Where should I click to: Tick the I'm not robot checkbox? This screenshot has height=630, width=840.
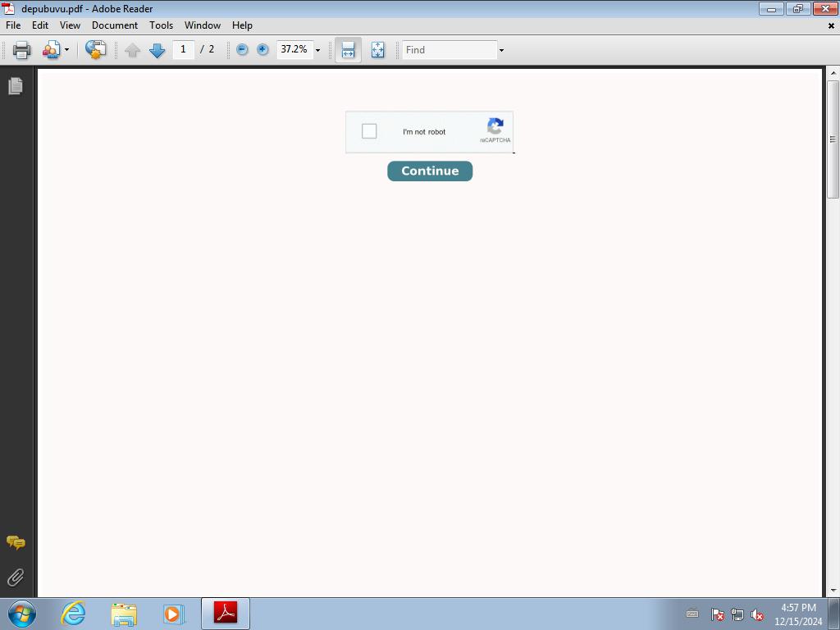coord(369,131)
